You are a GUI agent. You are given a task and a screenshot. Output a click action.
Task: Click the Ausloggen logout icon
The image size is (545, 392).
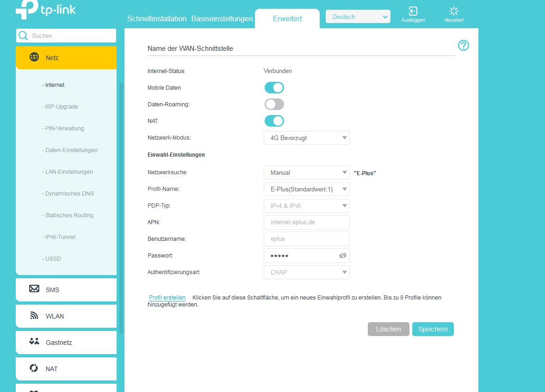413,11
